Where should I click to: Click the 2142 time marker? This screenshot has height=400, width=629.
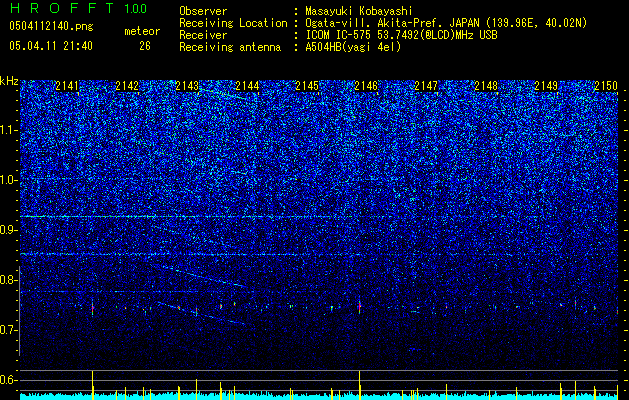(x=127, y=85)
